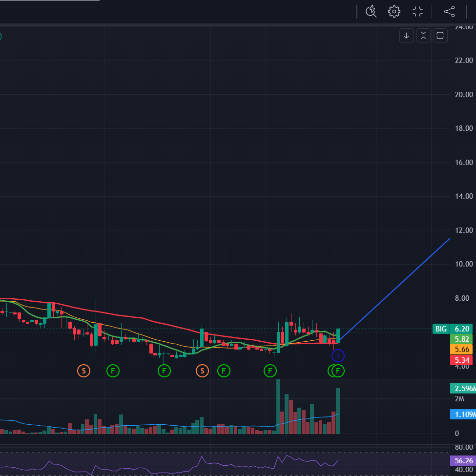476x476 pixels.
Task: Open the quick search lightning magnifier icon
Action: pos(371,12)
